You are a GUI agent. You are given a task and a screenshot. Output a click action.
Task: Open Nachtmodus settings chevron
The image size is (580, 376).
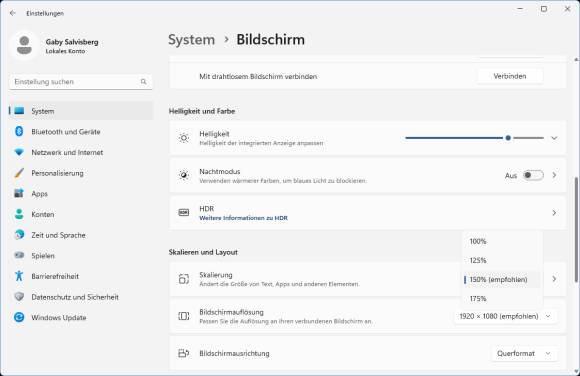pyautogui.click(x=554, y=175)
